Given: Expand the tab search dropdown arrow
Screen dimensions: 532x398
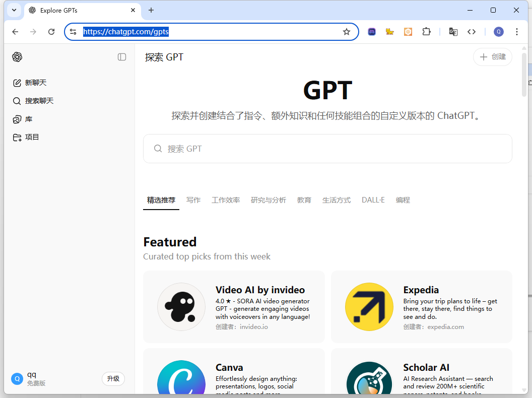Looking at the screenshot, I should pos(14,10).
